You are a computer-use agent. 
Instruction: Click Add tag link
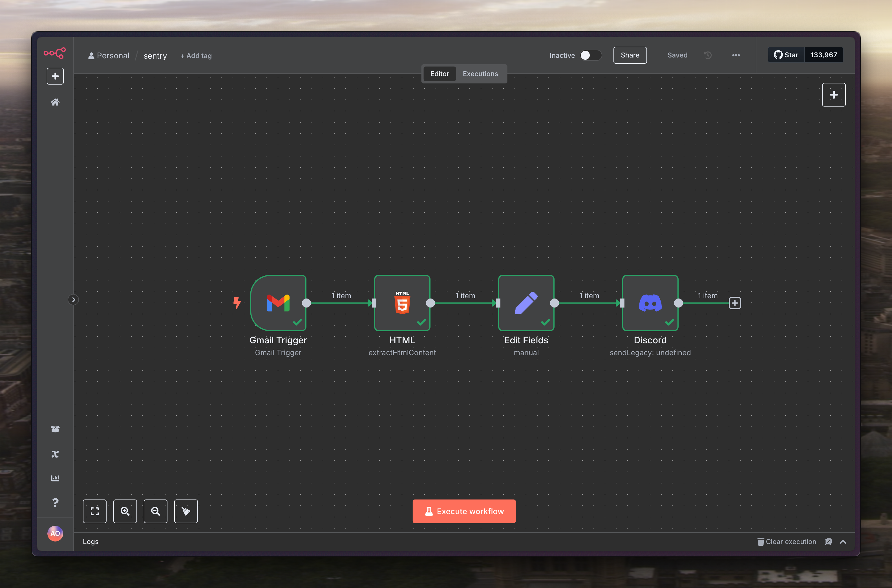click(196, 56)
